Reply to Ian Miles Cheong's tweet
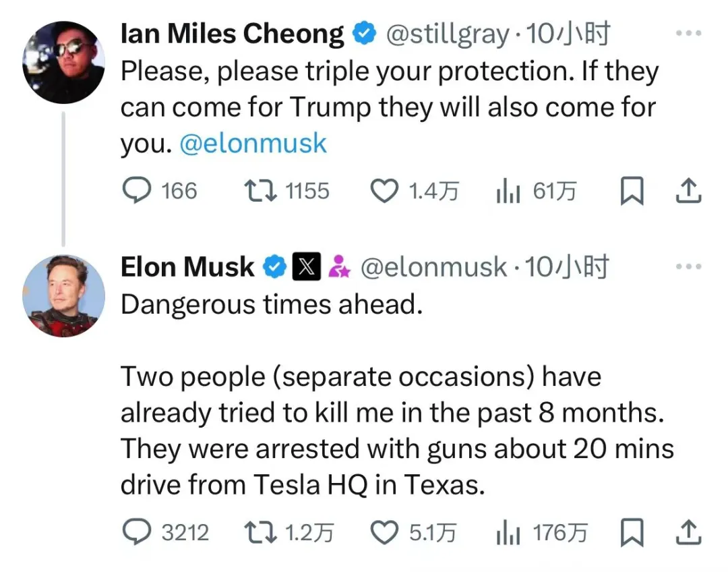728x572 pixels. point(138,191)
